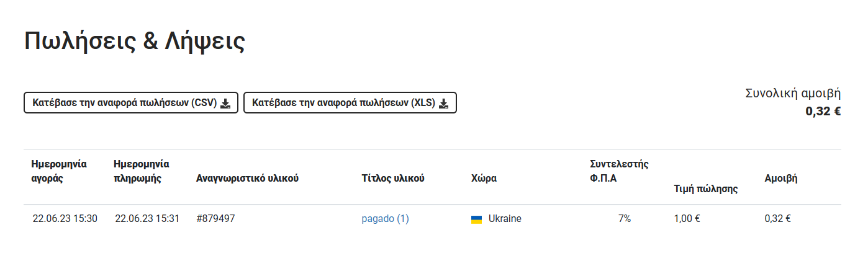Click the Χώρα column header
Screen dimensions: 868x279
[x=484, y=178]
